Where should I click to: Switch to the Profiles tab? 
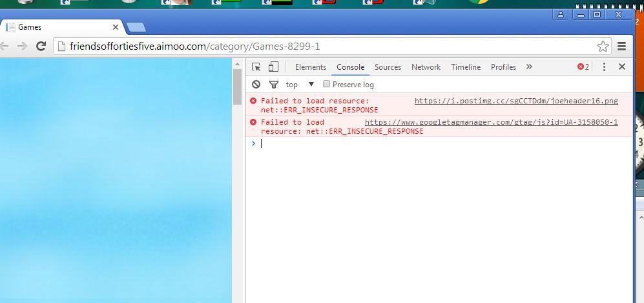(503, 67)
